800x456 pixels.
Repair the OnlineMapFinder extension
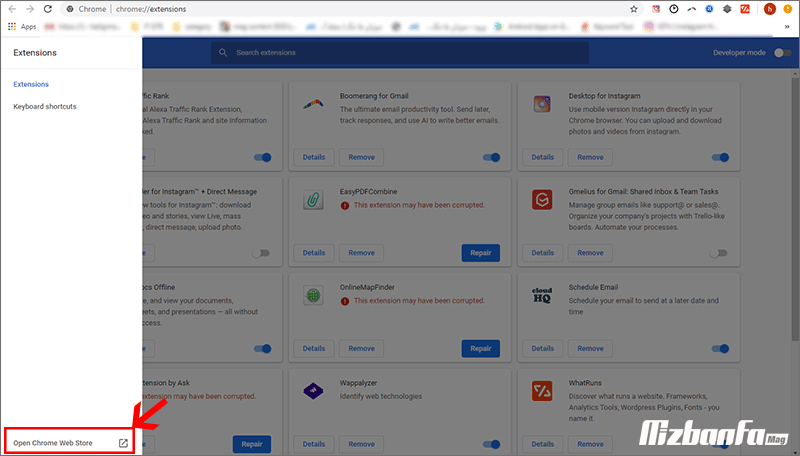481,348
